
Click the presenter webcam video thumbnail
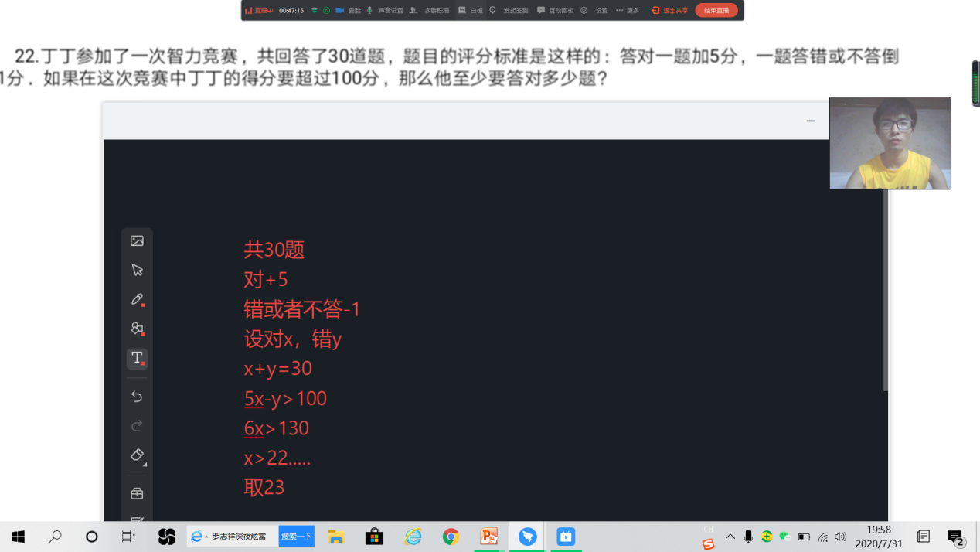(890, 143)
